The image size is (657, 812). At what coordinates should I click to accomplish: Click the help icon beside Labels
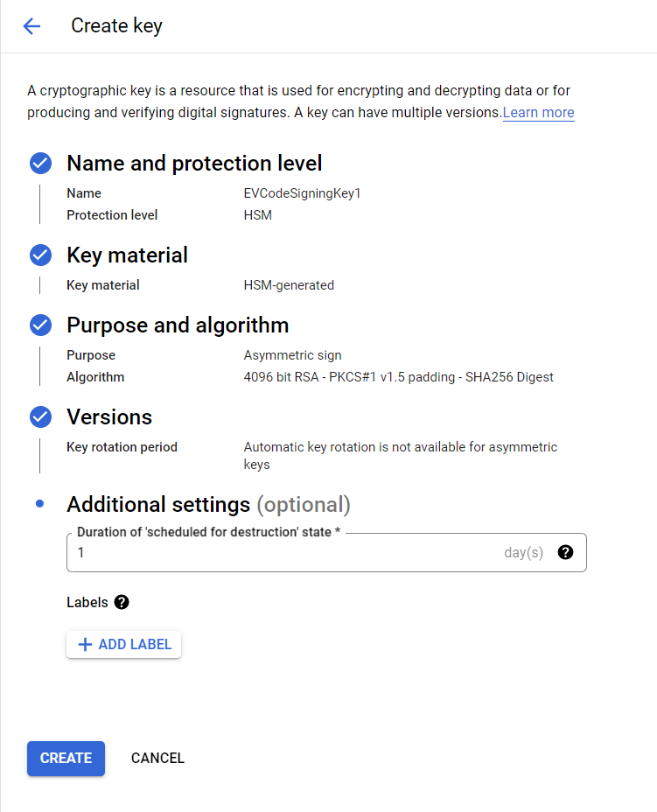tap(122, 602)
